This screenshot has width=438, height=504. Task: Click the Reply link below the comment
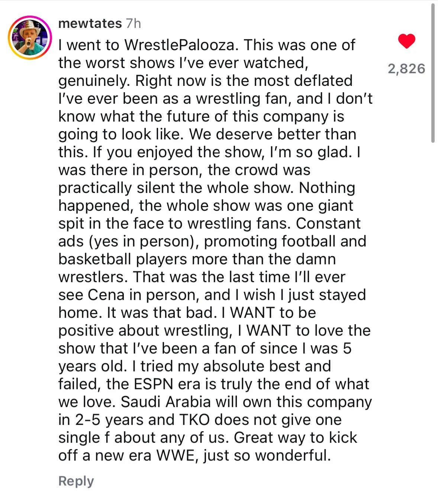click(x=76, y=481)
